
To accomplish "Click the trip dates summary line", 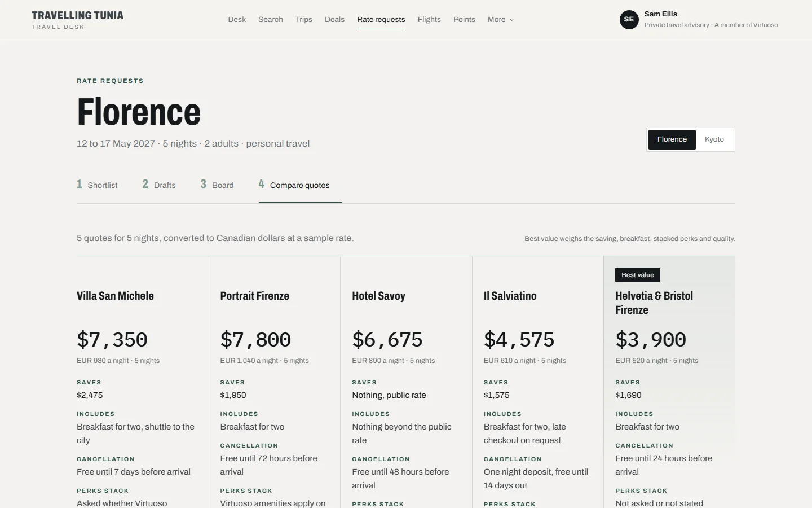I will (x=193, y=143).
